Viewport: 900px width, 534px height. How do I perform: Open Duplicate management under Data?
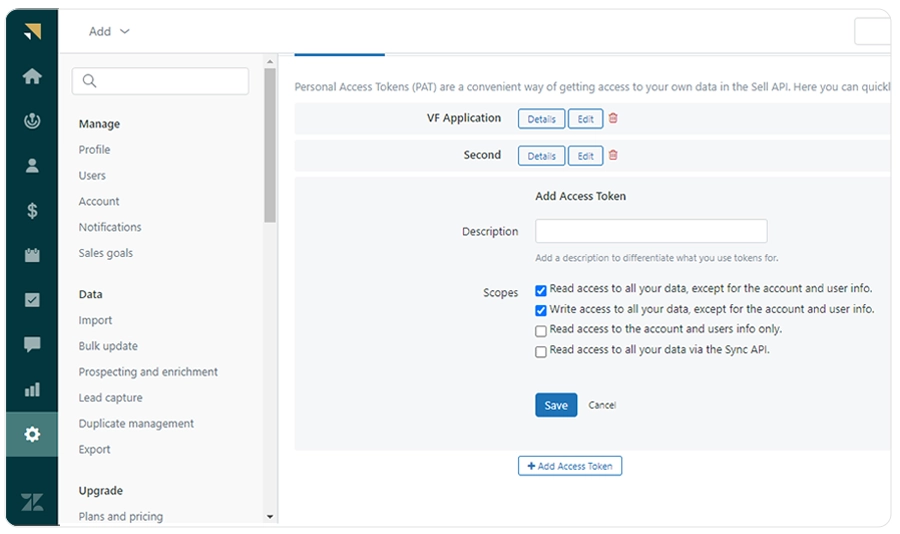[x=136, y=423]
